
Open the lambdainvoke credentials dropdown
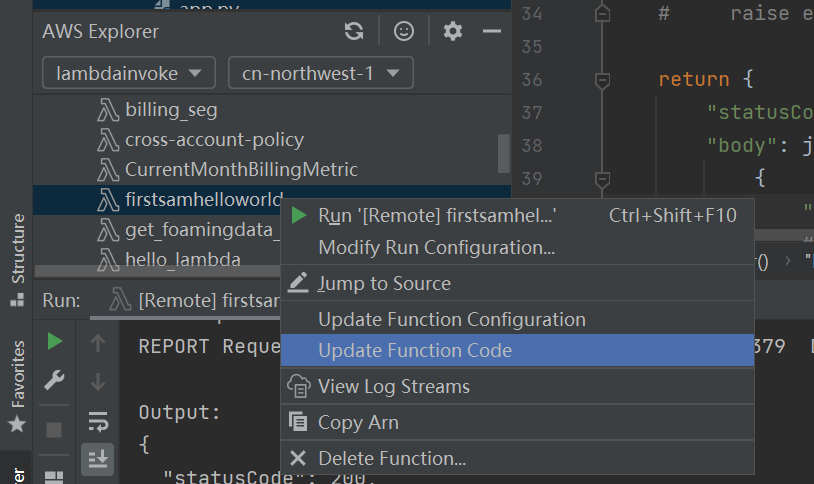tap(129, 73)
